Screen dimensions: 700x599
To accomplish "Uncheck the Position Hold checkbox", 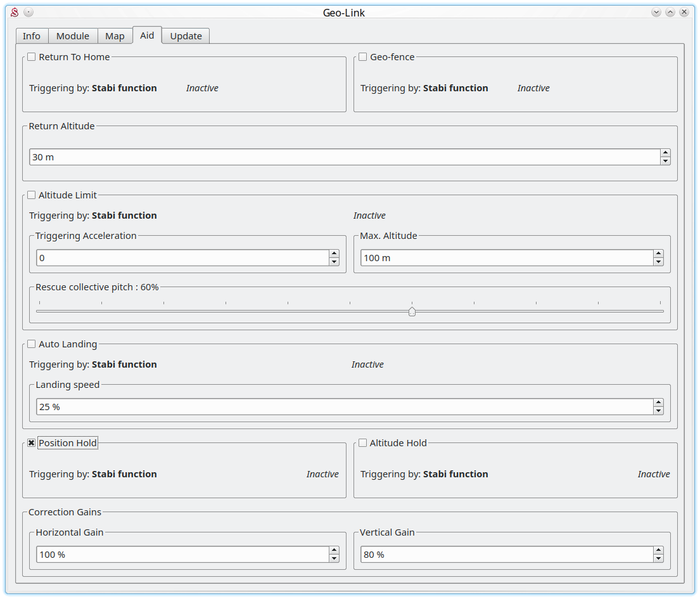I will point(32,443).
